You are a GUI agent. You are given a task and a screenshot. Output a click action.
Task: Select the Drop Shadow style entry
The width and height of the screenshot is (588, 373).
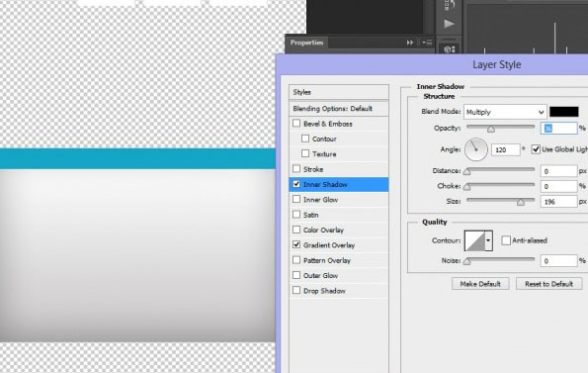click(x=339, y=291)
